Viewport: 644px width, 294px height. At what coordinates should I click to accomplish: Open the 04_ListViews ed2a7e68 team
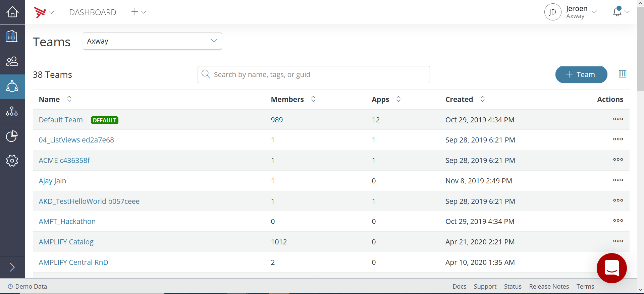tap(76, 140)
